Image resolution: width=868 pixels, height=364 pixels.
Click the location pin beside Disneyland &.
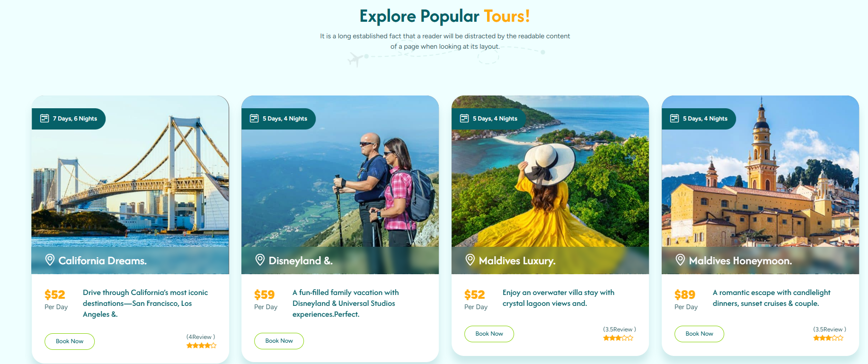(x=260, y=260)
